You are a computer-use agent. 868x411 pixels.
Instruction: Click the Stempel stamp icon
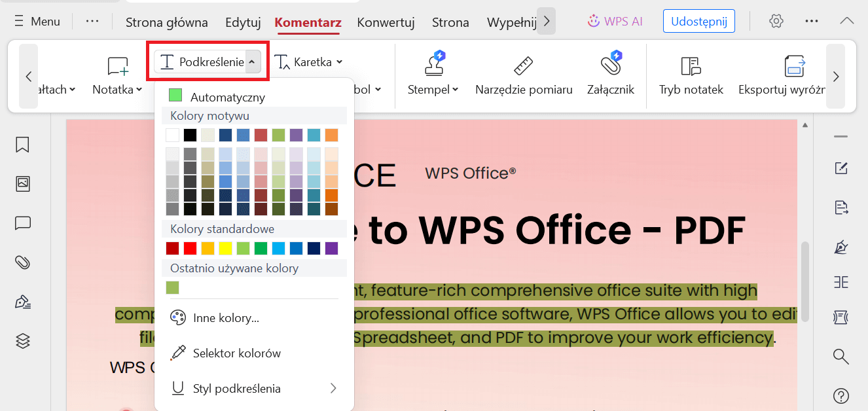click(x=435, y=64)
